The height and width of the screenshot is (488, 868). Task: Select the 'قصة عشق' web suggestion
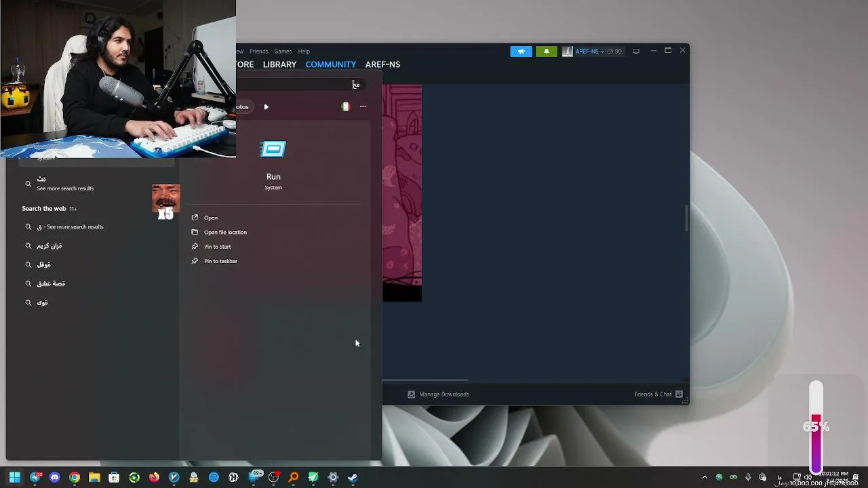point(51,284)
